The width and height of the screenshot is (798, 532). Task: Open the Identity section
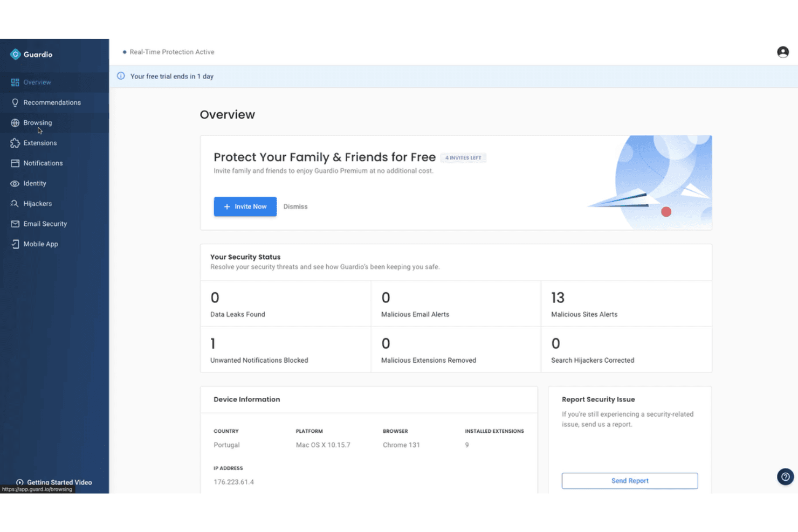tap(54, 183)
